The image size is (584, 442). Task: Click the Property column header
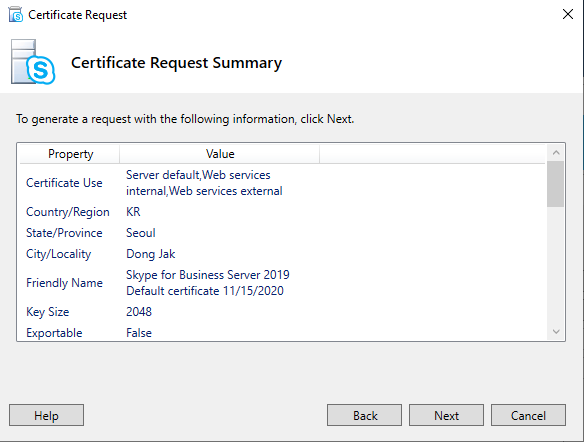[x=70, y=154]
